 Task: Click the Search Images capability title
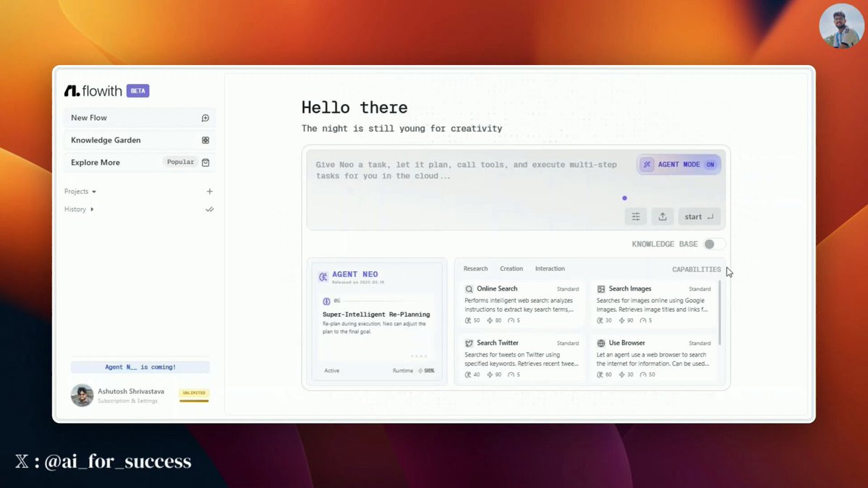coord(630,289)
